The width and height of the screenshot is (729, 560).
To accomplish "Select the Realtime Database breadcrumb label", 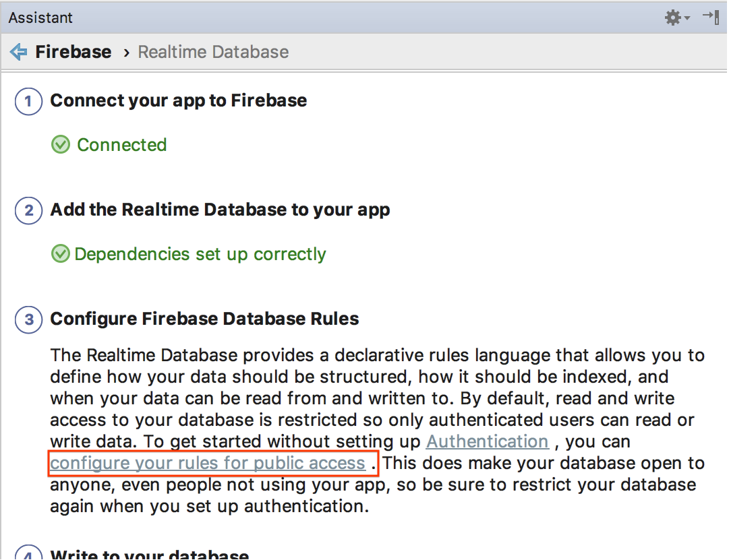I will [213, 52].
